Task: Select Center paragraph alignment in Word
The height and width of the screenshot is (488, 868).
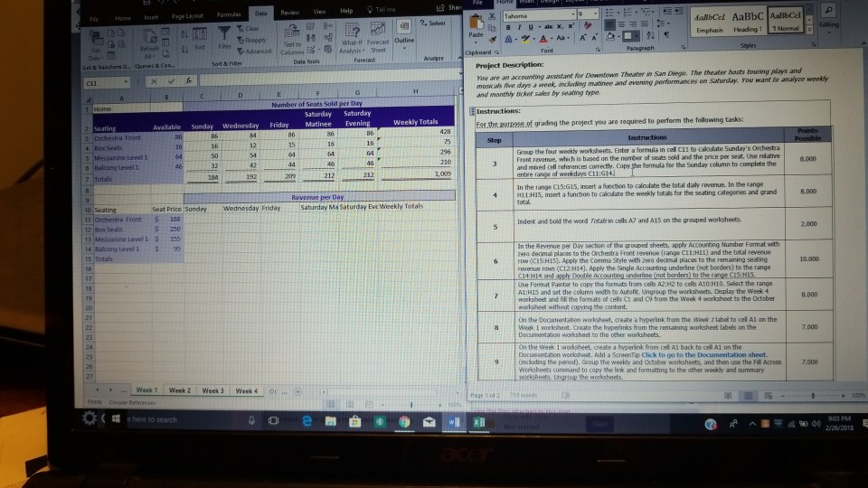Action: pyautogui.click(x=621, y=25)
